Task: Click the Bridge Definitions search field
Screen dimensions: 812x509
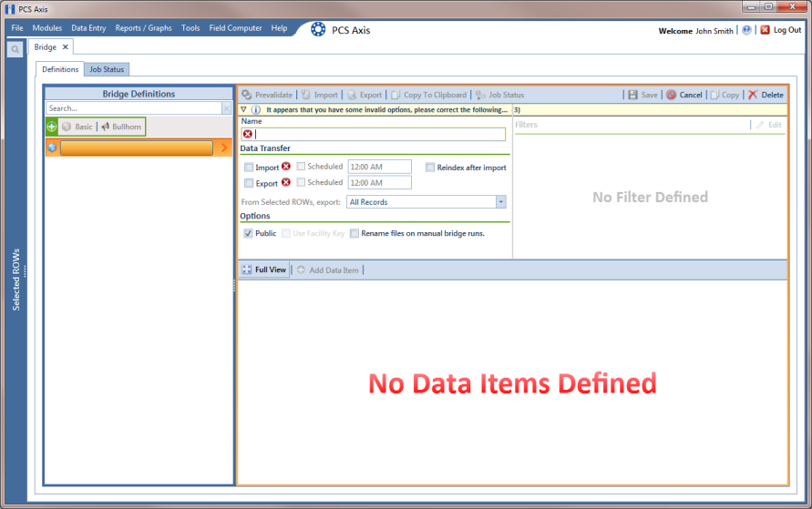Action: (134, 108)
